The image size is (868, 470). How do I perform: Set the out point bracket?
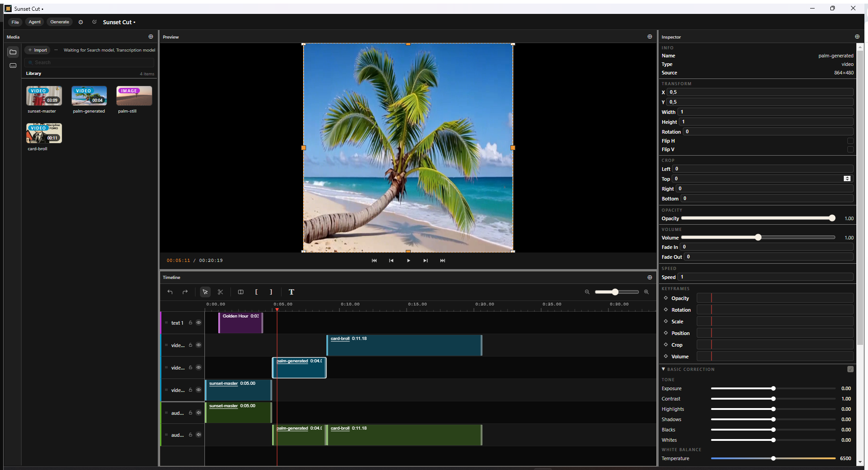[x=271, y=292]
